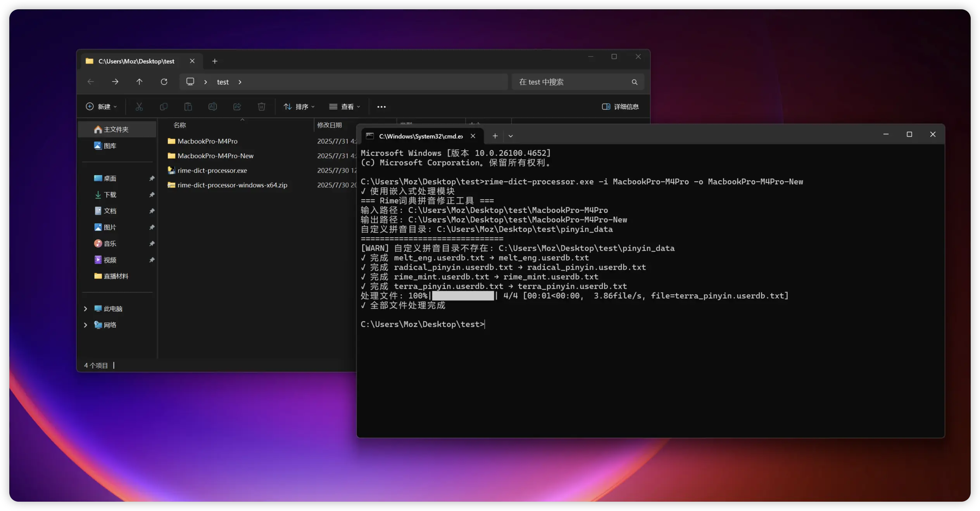Go up one folder level
This screenshot has width=980, height=511.
pos(140,82)
